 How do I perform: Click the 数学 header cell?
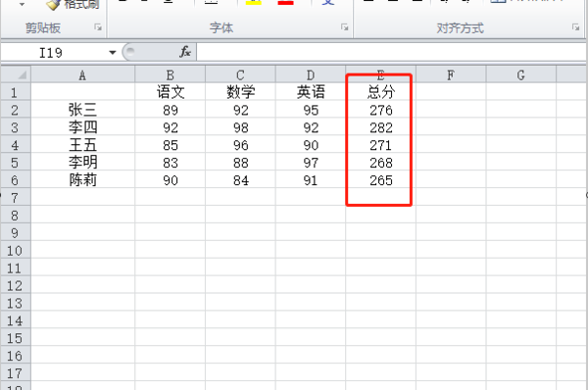pos(240,92)
